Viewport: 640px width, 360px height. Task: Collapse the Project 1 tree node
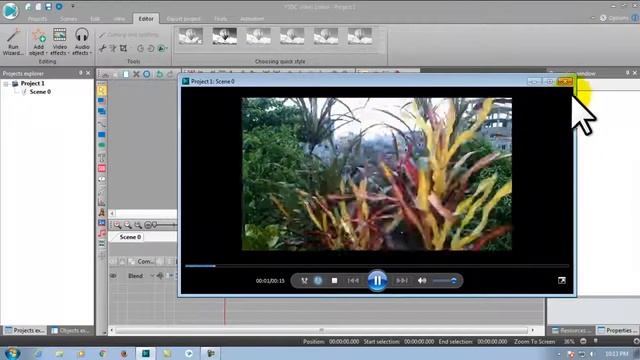[6, 84]
